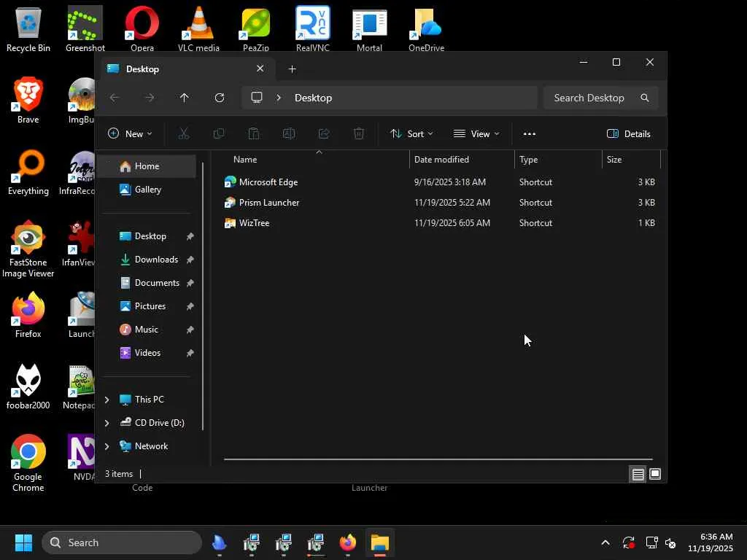This screenshot has height=560, width=747.
Task: Open the WizTree shortcut file
Action: 254,223
